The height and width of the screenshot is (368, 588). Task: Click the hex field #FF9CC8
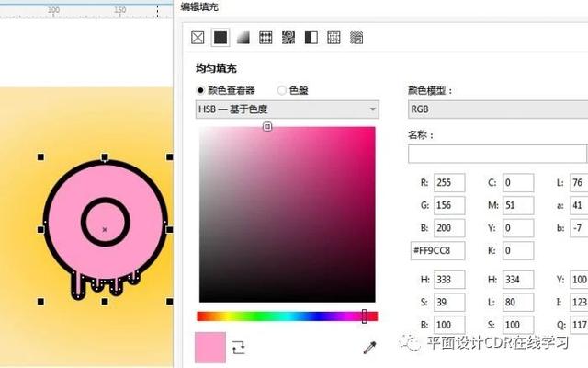click(437, 251)
